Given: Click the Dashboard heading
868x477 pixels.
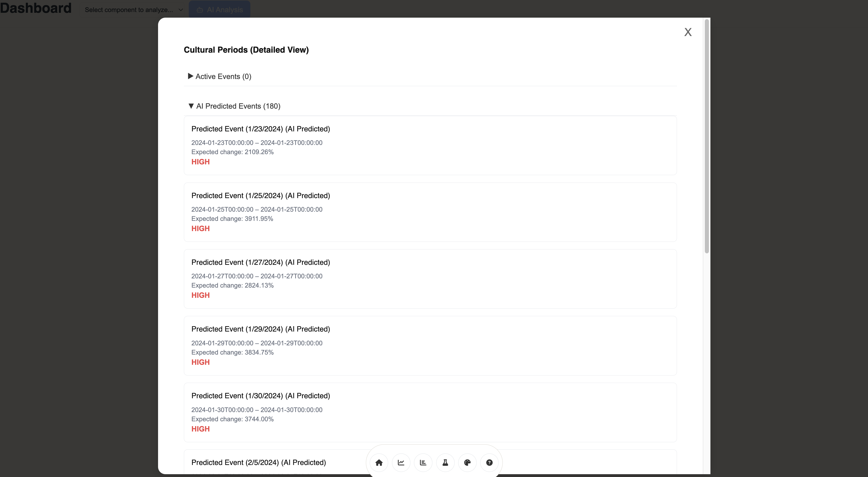Looking at the screenshot, I should click(x=36, y=8).
